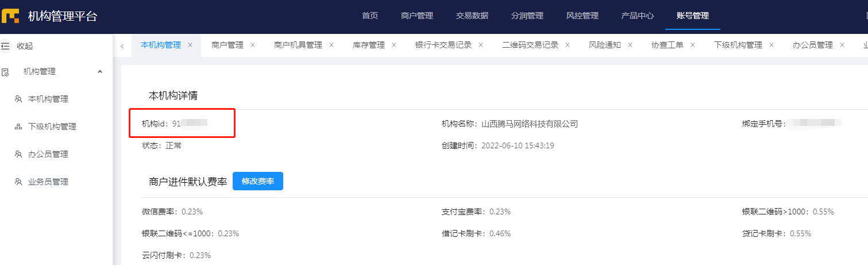
Task: Close the 商户管理 tab
Action: (x=253, y=45)
